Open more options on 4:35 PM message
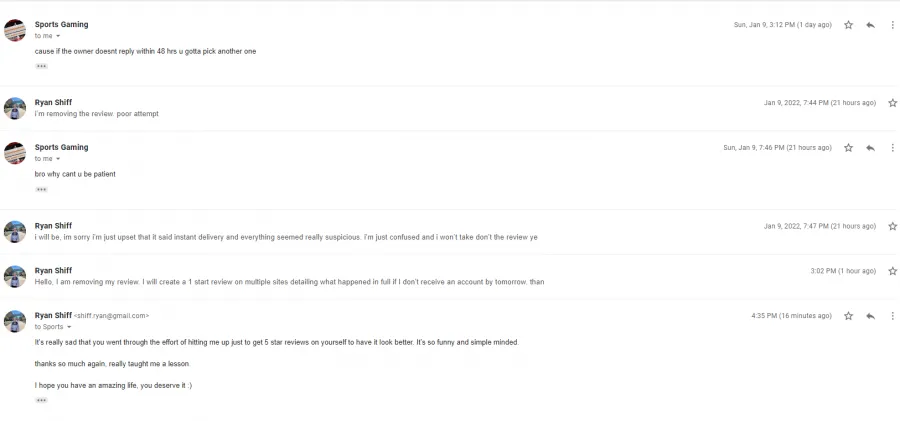Viewport: 900px width, 421px height. [892, 316]
